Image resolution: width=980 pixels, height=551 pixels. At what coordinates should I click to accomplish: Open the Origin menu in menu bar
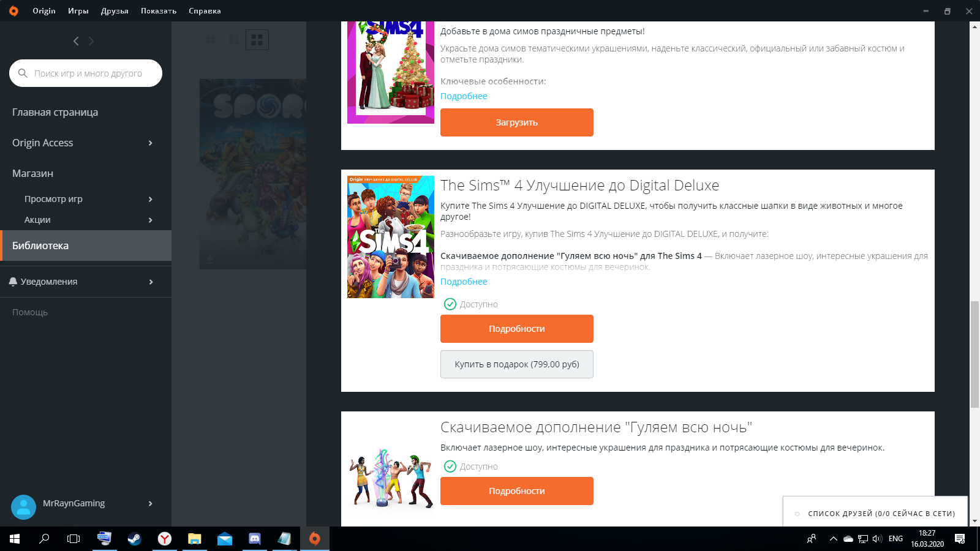[x=44, y=11]
